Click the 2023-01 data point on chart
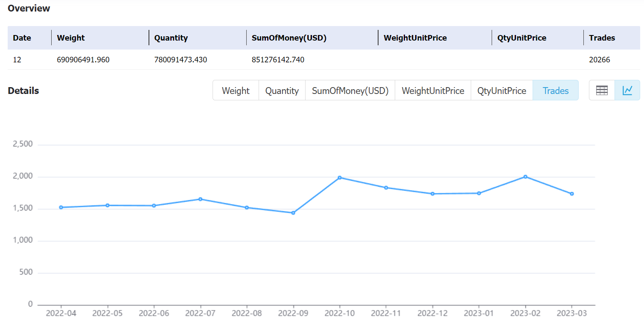 click(479, 193)
